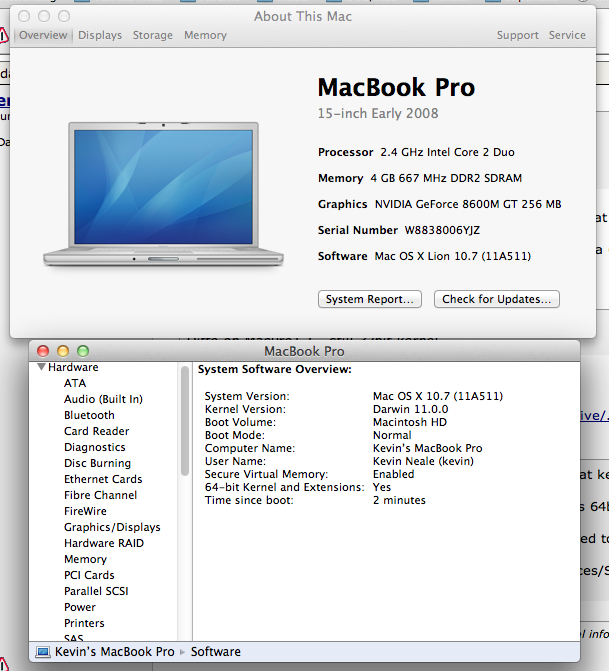The width and height of the screenshot is (609, 671).
Task: Click the Kernel Version Darwin 11.0.0
Action: [410, 409]
